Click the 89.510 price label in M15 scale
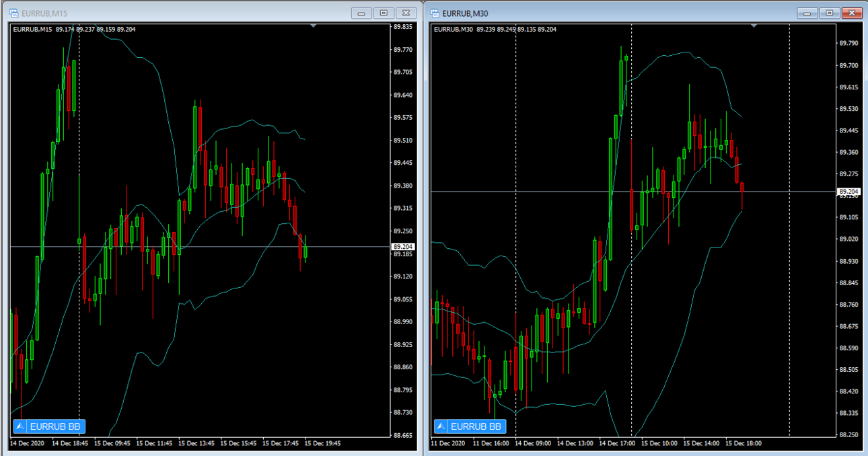Image resolution: width=868 pixels, height=456 pixels. coord(402,141)
